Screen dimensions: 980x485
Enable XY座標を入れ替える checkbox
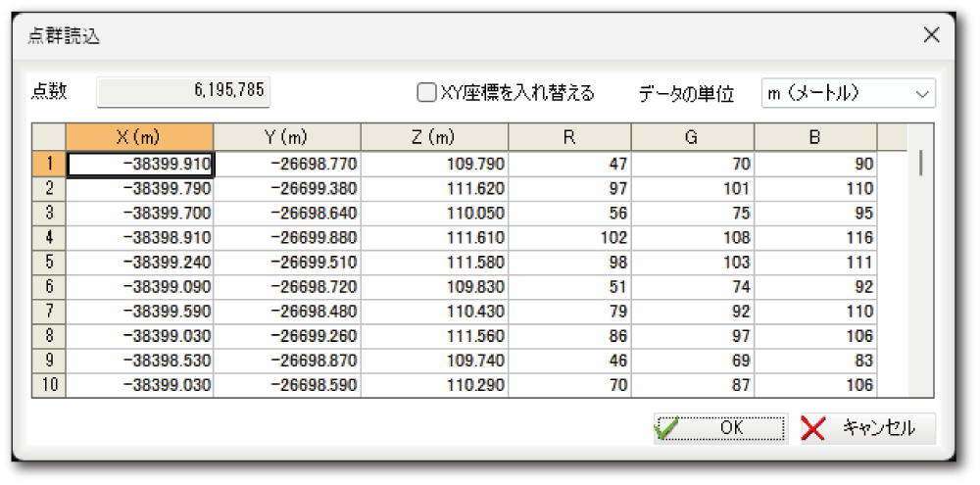pos(426,93)
